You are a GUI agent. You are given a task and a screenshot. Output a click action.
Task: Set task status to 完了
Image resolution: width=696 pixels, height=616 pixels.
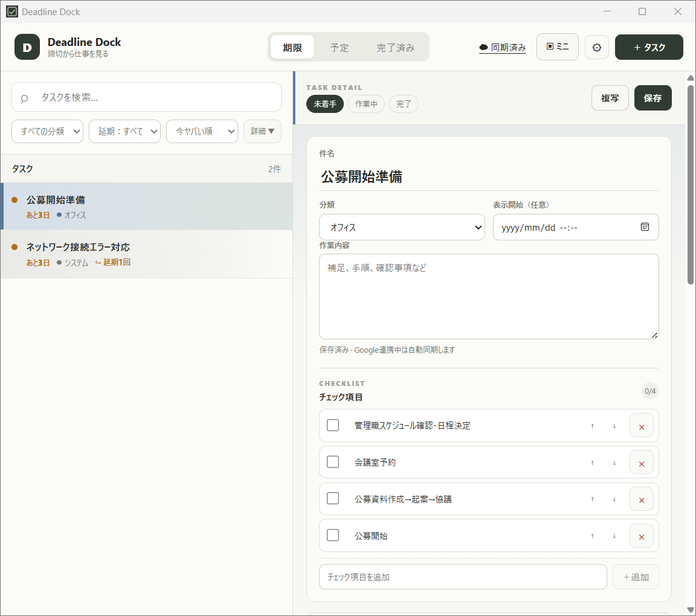[x=404, y=104]
